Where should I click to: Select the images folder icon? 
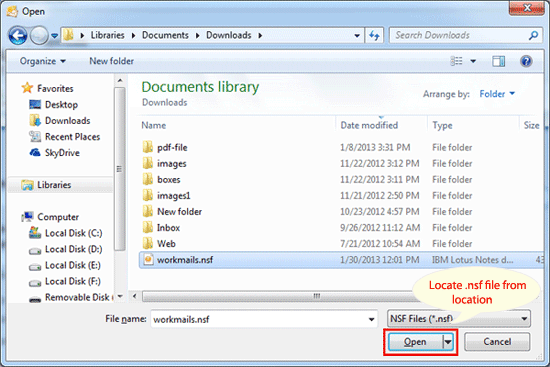point(148,163)
